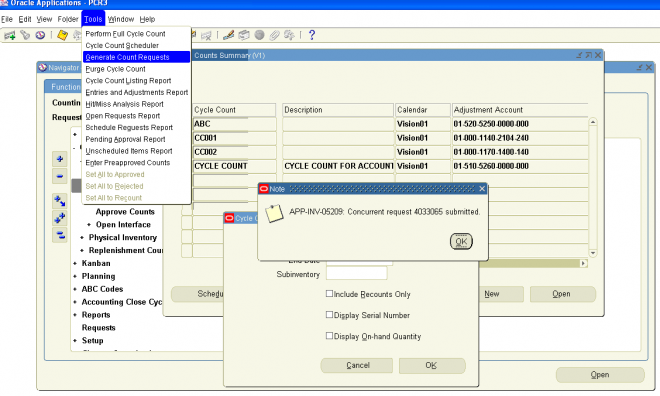Click the Navigator Expand All Children button
660x396 pixels.
(x=60, y=201)
